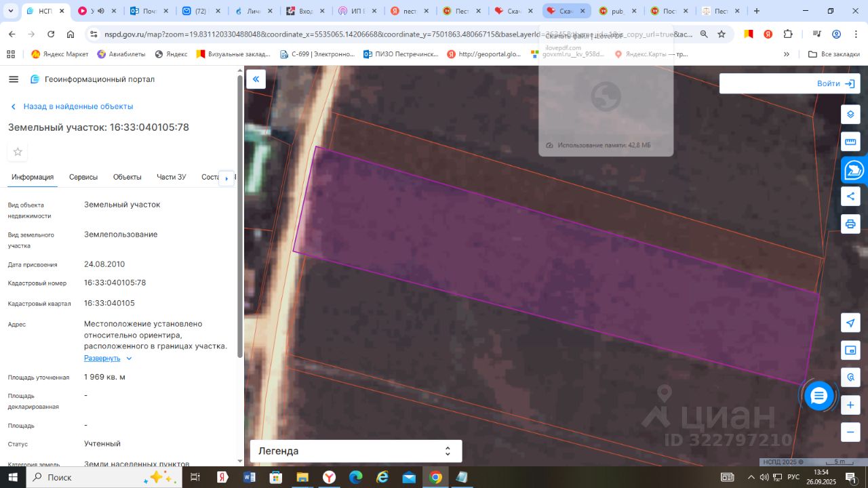Open the Windows notification center
The image size is (868, 488).
pos(852,477)
